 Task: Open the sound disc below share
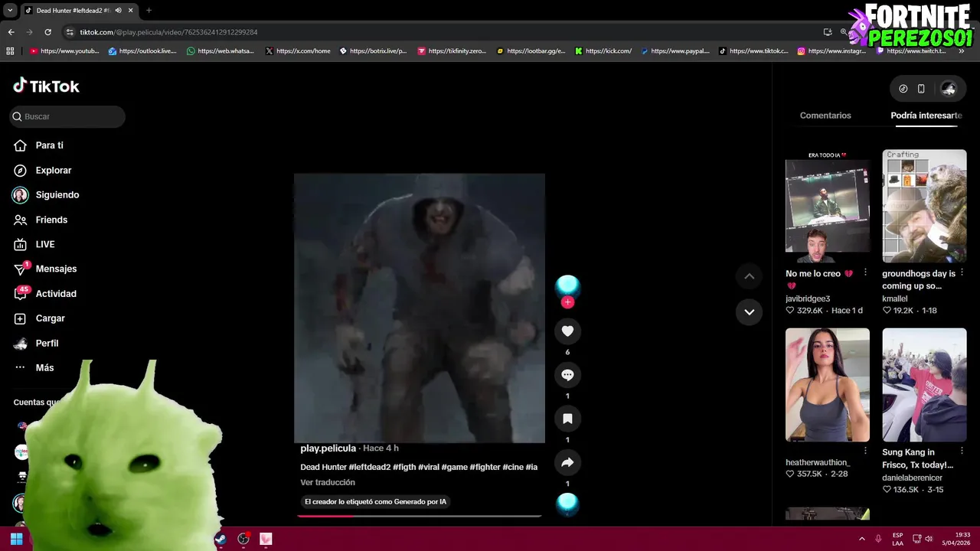click(567, 504)
